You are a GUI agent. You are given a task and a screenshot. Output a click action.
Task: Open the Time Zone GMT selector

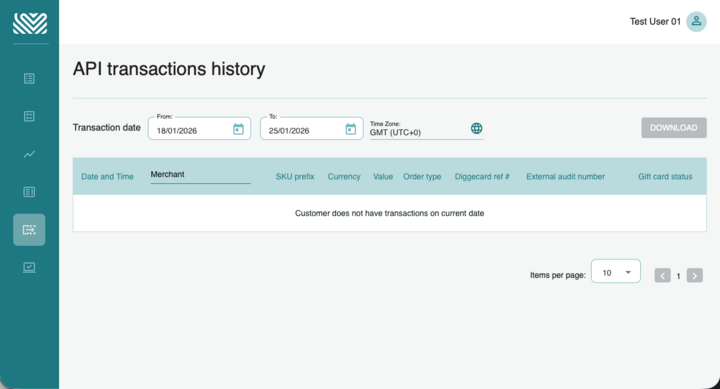click(426, 130)
